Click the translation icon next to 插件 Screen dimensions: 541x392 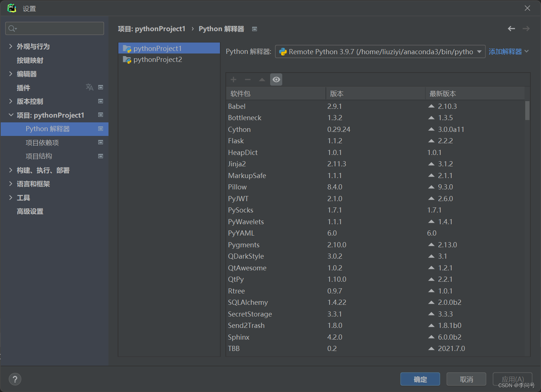pyautogui.click(x=89, y=87)
